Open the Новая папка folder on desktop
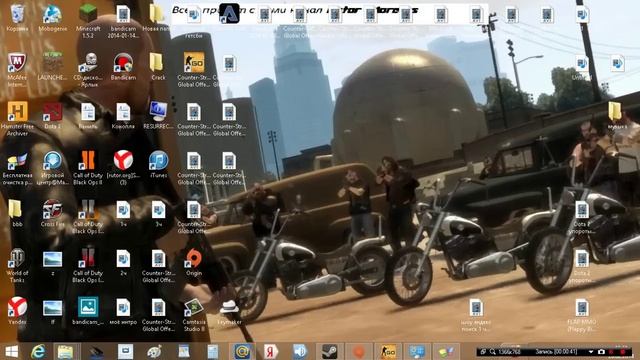This screenshot has width=640, height=360. click(157, 19)
